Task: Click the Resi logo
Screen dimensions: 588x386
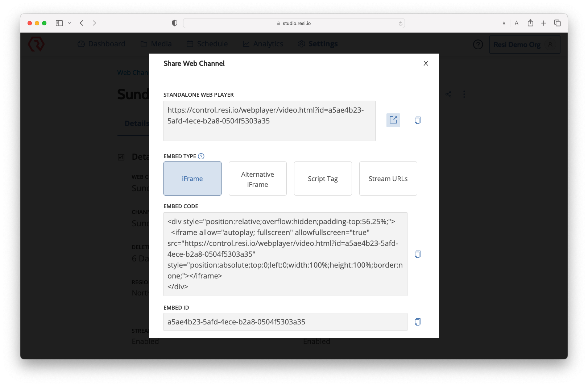Action: click(36, 44)
